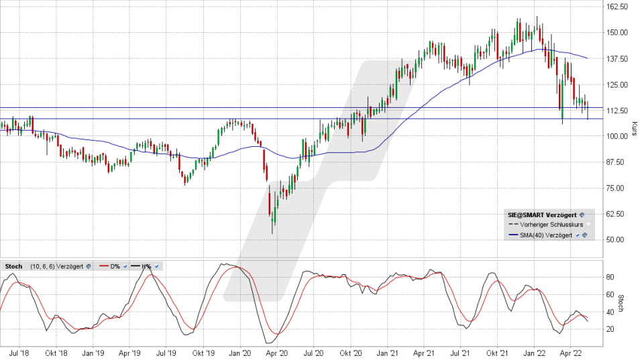Image resolution: width=644 pixels, height=362 pixels.
Task: Click the 112.50 price axis label
Action: pyautogui.click(x=617, y=111)
